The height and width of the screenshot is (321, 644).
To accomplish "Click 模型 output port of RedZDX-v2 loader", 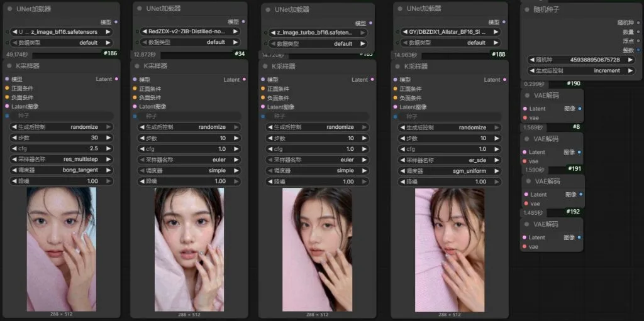I will point(243,21).
